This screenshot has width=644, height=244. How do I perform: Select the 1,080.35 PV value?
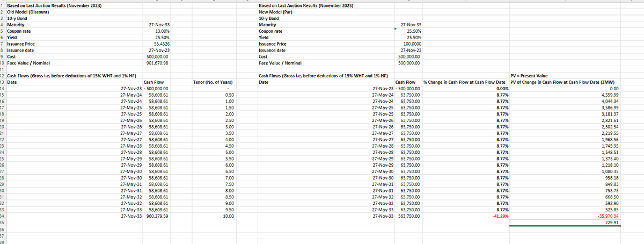coord(610,171)
